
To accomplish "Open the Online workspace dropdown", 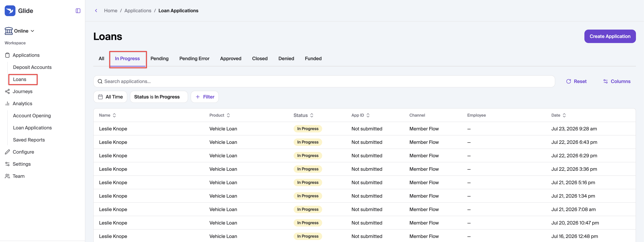I will (x=19, y=31).
